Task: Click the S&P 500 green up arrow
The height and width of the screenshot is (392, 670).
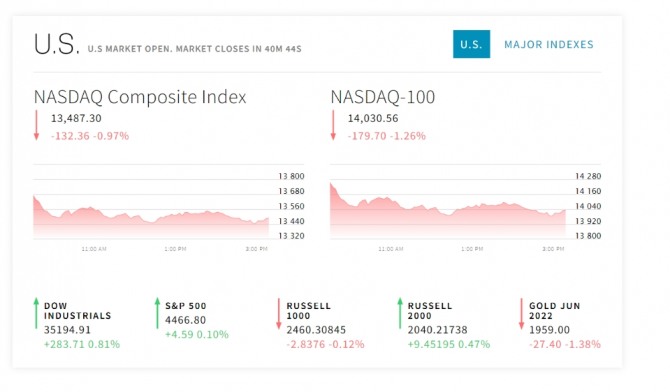Action: click(x=157, y=313)
